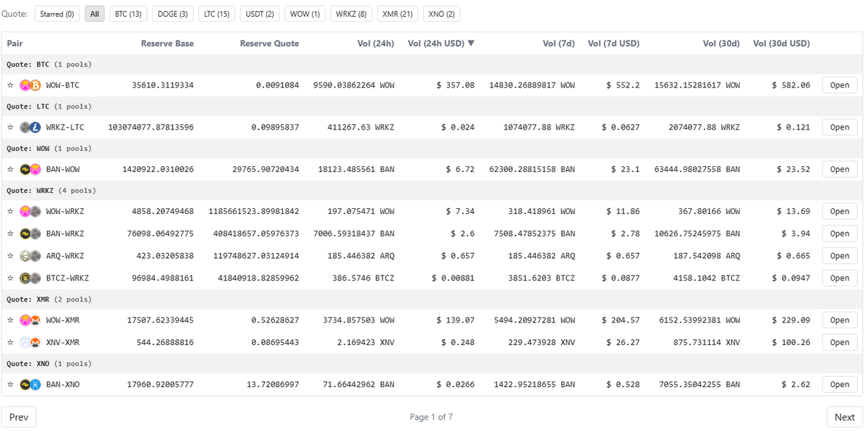
Task: Sort by Vol (7d) column
Action: click(x=558, y=43)
